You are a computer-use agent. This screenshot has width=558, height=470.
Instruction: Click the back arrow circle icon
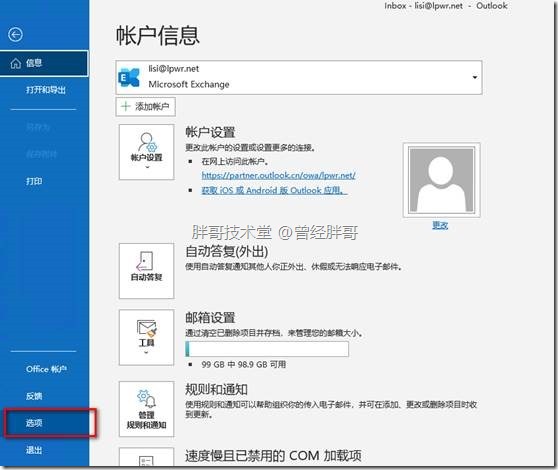pyautogui.click(x=15, y=35)
